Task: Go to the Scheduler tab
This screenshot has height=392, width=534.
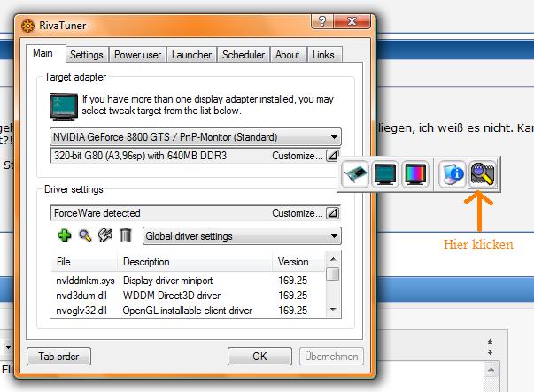Action: (244, 55)
